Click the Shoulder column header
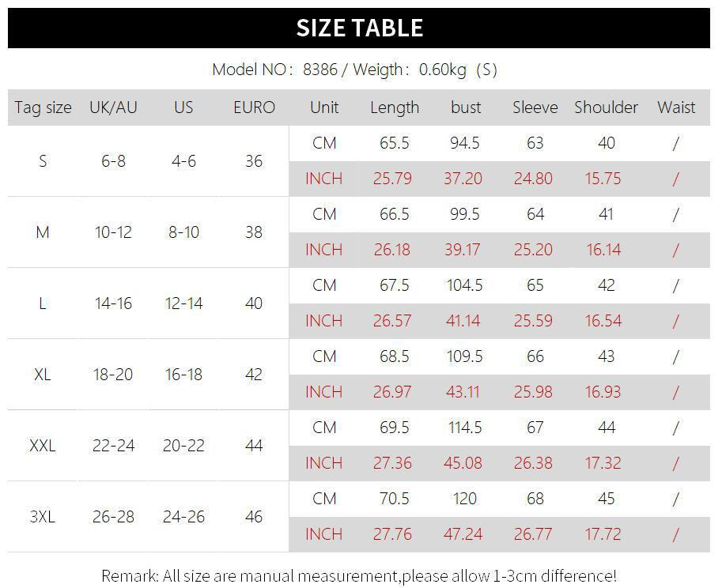Screen dimensions: 722x588 [x=606, y=107]
